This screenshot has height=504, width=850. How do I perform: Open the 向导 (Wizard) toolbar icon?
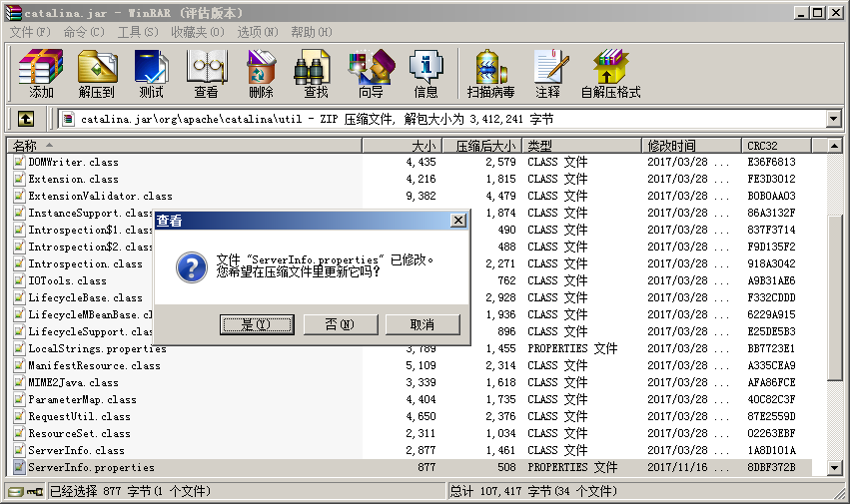[372, 74]
